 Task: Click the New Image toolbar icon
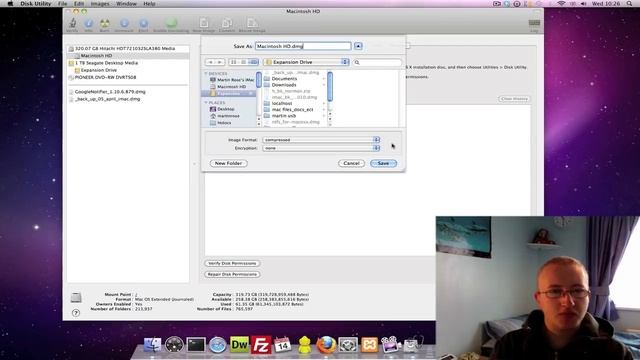click(204, 24)
